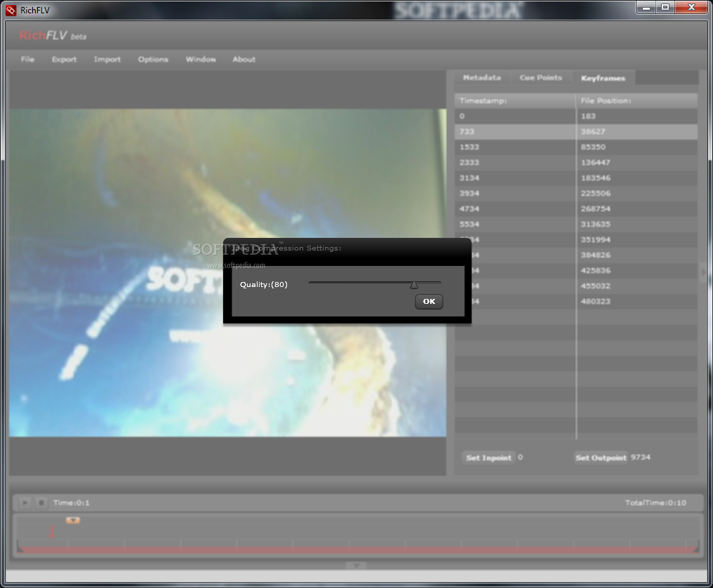Click the red cue point marker on timeline
Viewport: 713px width, 588px height.
coord(51,530)
